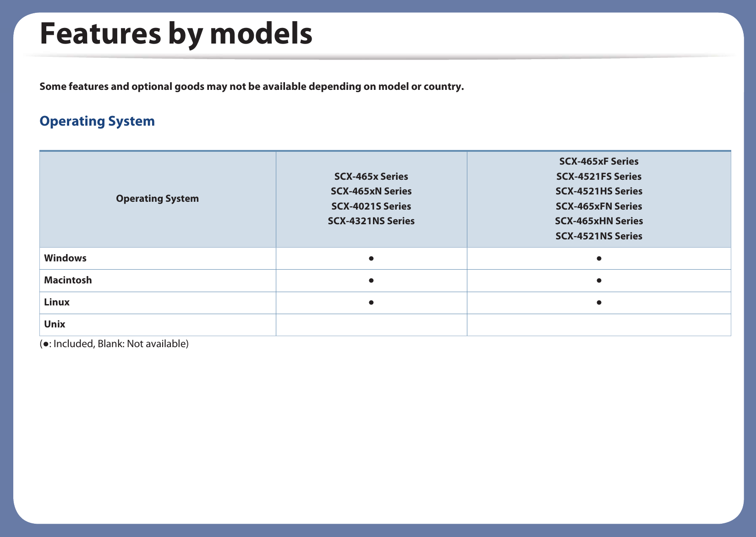This screenshot has width=756, height=537.
Task: Select the "Included, Blank: Not available" legend note
Action: pos(114,344)
